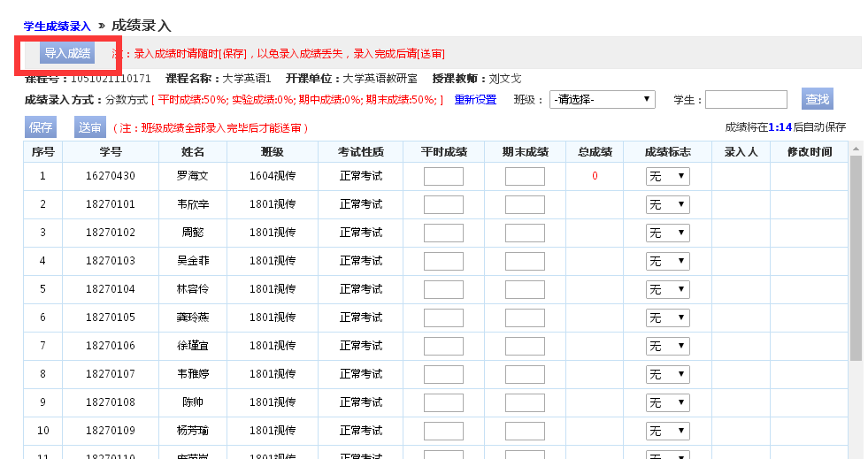Click 期末成绩 field for 杨芳瑜
The width and height of the screenshot is (868, 459).
coord(525,431)
